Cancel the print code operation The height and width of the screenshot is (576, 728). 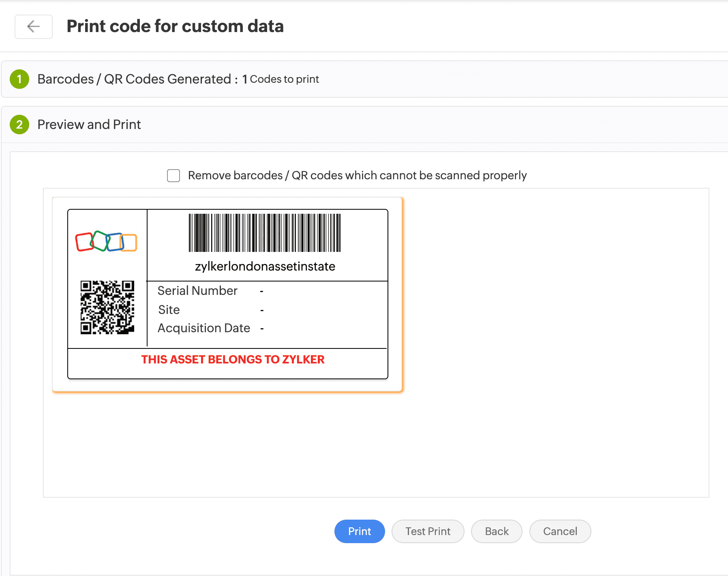[560, 531]
